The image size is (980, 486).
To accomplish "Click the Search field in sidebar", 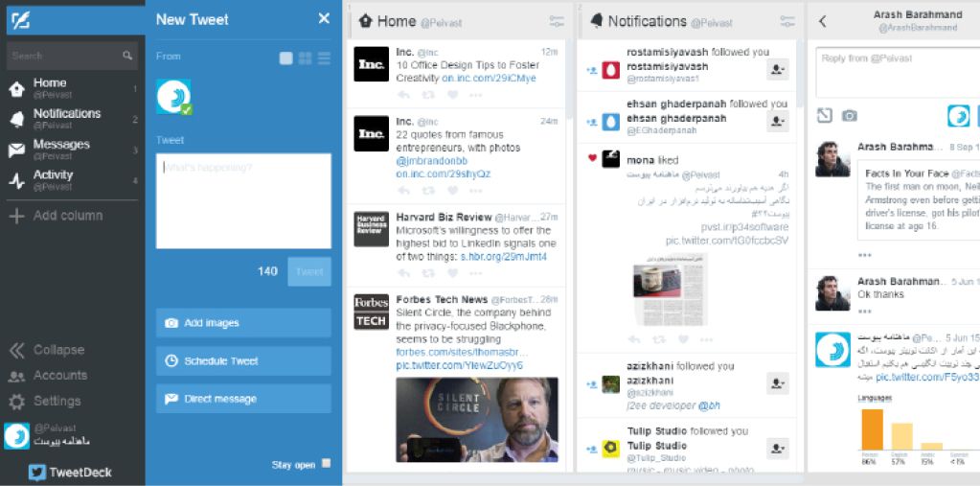I will click(72, 56).
